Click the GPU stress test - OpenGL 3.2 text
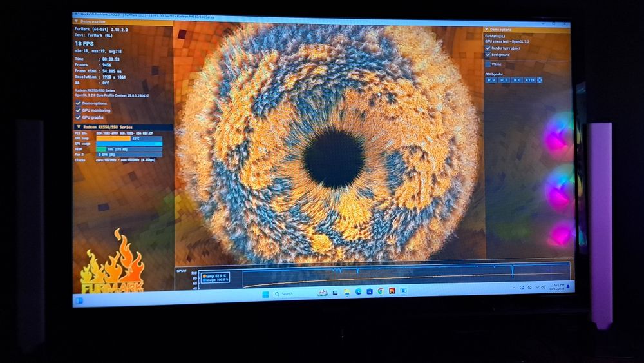Viewport: 644px width, 363px height. click(507, 41)
